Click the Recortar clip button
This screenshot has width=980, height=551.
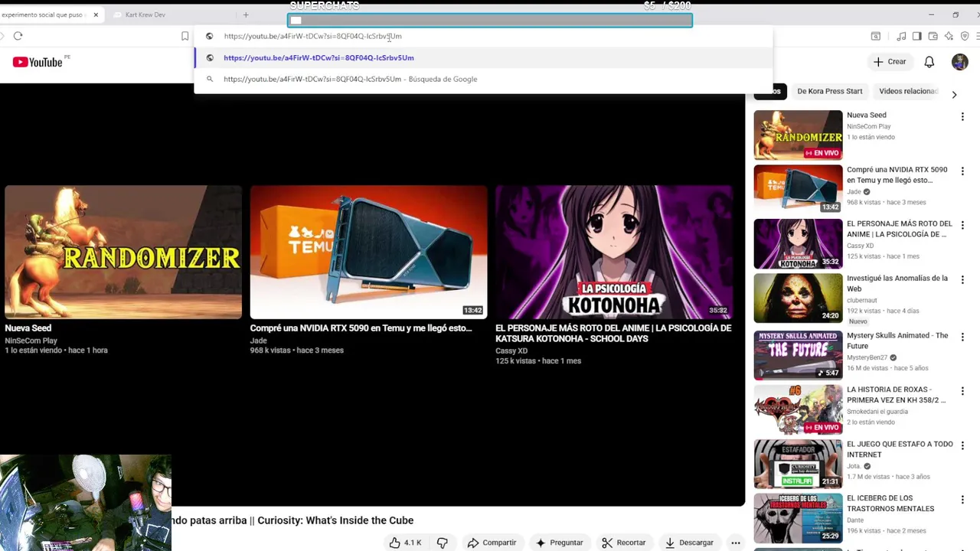623,543
